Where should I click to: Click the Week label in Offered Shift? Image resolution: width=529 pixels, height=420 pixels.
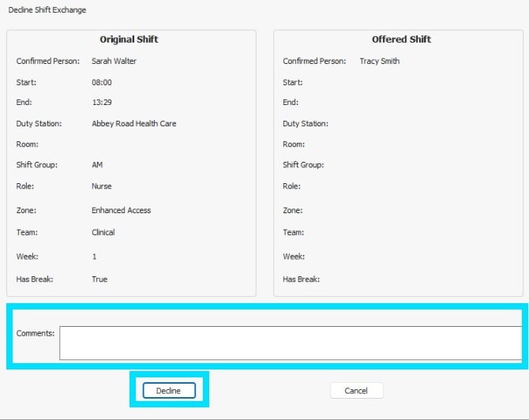point(293,257)
